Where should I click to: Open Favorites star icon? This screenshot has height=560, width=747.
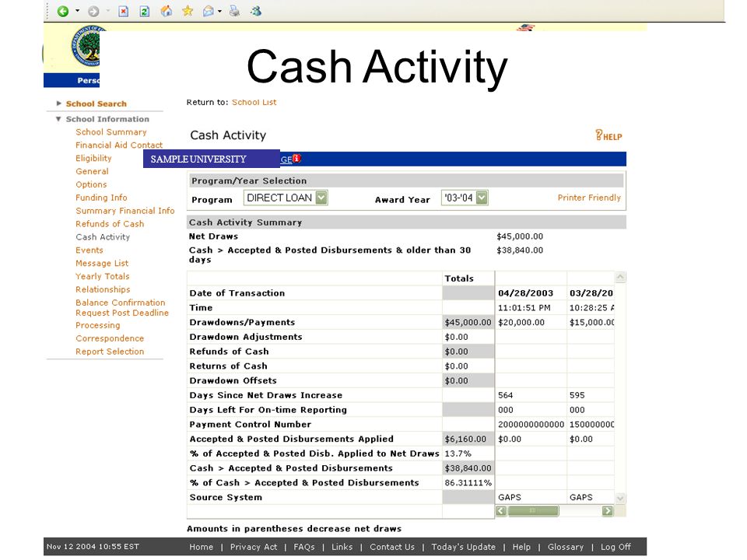coord(188,11)
